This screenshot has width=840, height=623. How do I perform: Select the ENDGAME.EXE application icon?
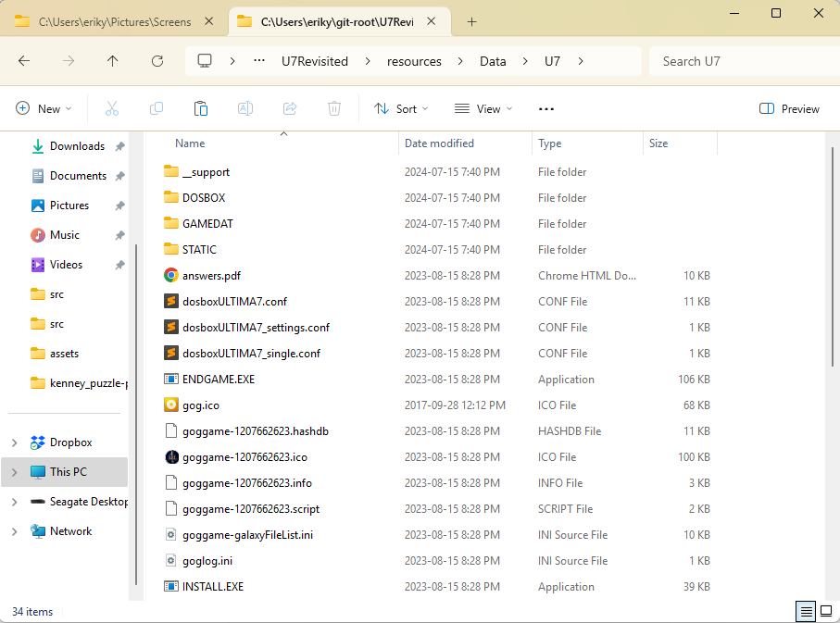[x=171, y=380]
